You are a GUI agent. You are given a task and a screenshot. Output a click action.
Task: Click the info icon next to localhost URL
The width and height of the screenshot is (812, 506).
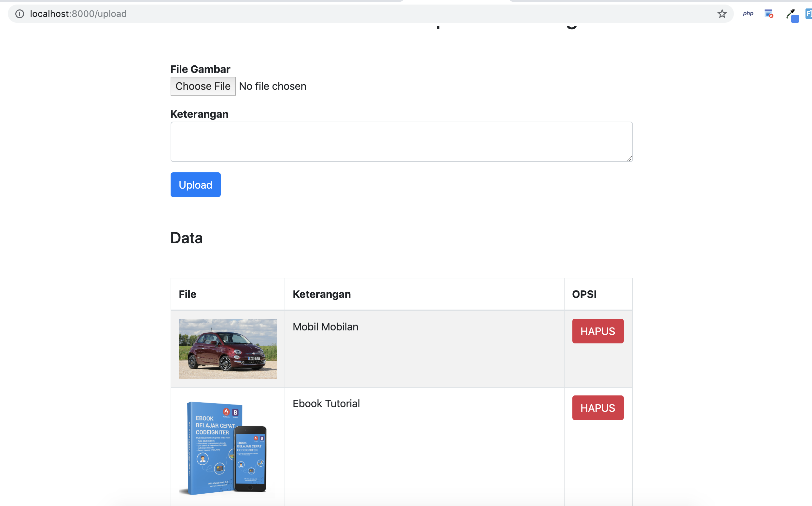tap(19, 13)
